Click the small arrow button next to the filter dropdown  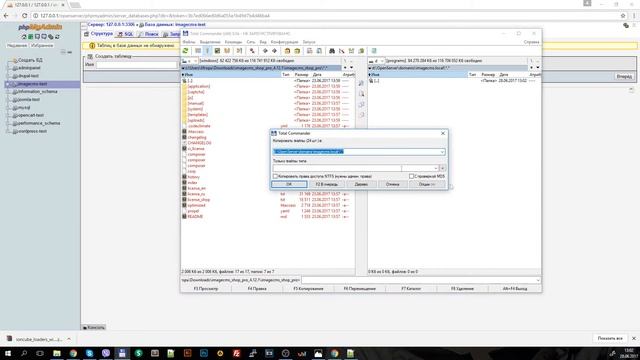[x=443, y=168]
